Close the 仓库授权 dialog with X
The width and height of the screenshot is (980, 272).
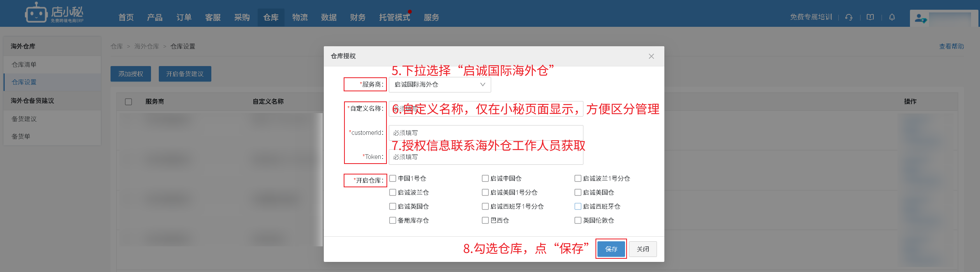(651, 56)
